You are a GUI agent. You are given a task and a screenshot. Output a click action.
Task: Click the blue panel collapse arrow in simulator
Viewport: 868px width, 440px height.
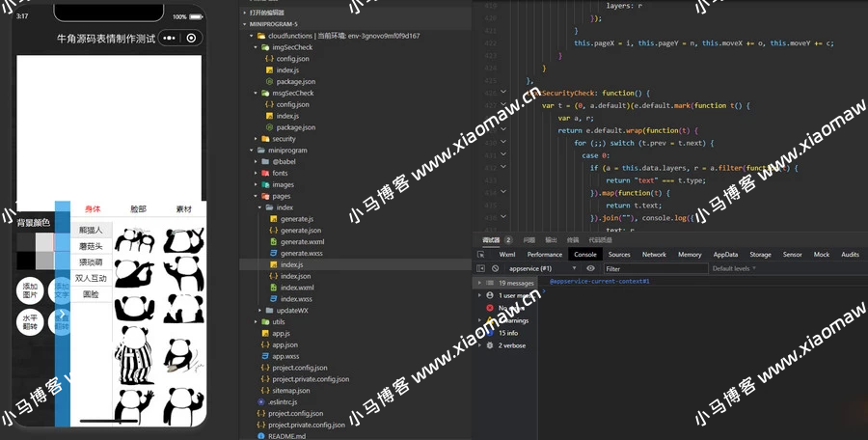[x=63, y=313]
